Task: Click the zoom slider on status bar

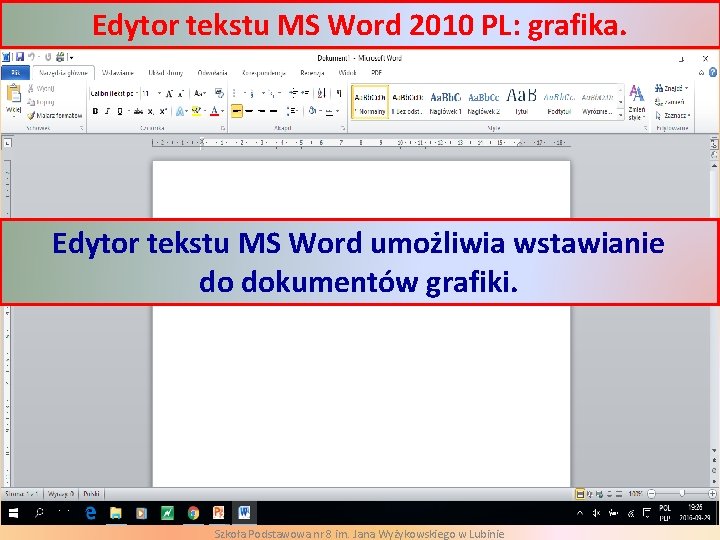Action: click(682, 494)
